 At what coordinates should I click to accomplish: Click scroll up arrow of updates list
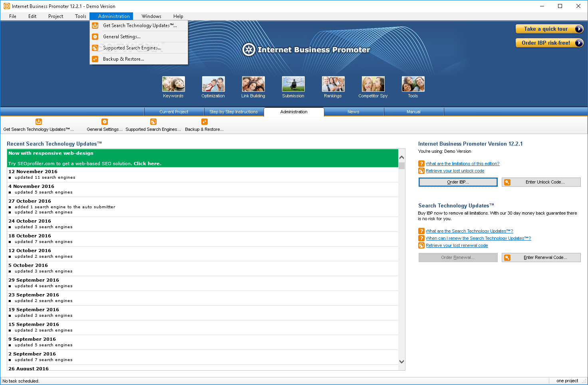[x=402, y=157]
